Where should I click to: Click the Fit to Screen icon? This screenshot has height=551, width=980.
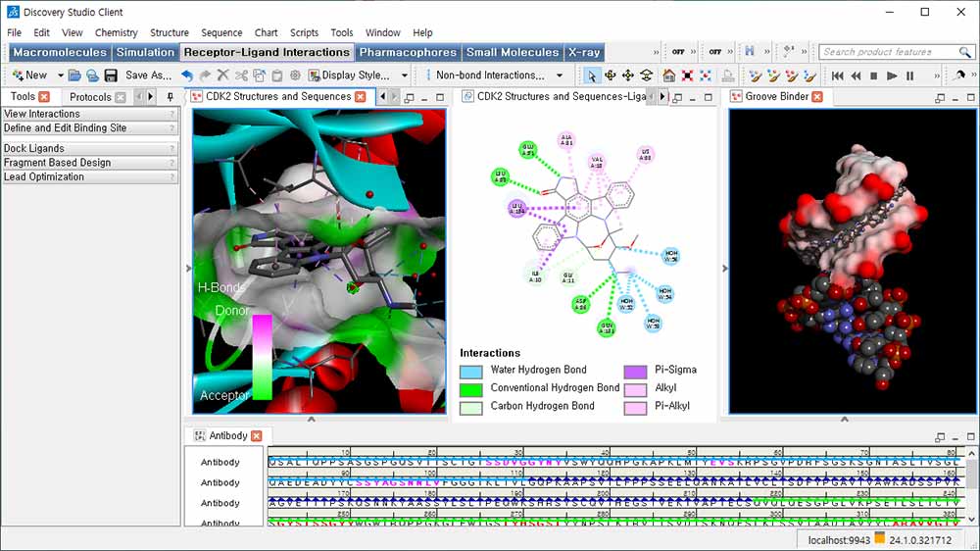[x=688, y=75]
